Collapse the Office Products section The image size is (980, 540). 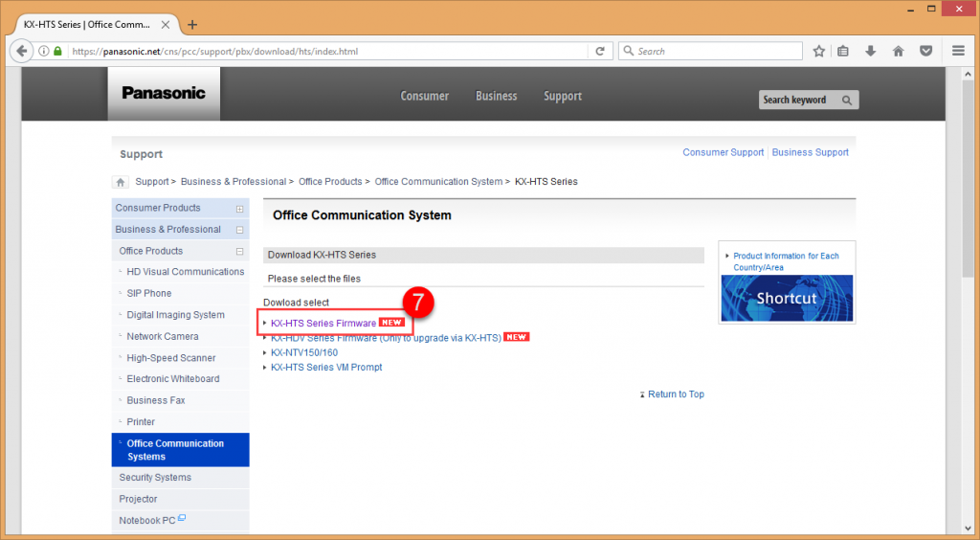[x=239, y=251]
